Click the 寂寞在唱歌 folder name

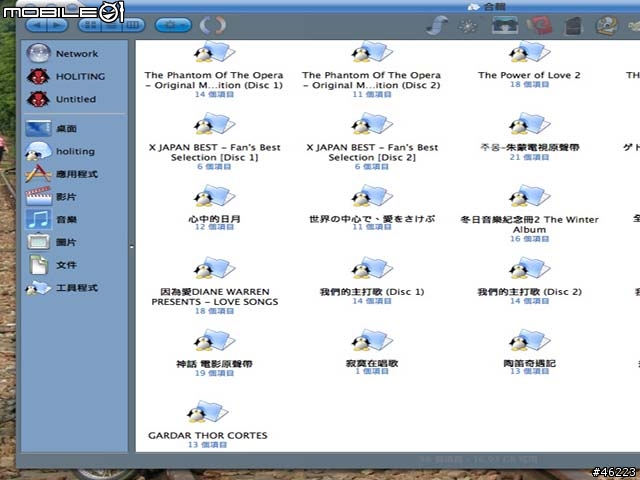click(371, 363)
